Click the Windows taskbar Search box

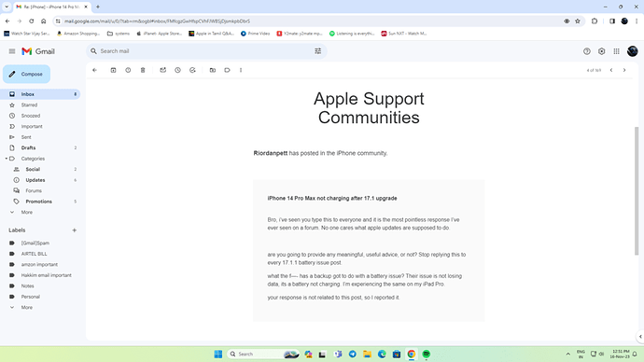[x=264, y=354]
